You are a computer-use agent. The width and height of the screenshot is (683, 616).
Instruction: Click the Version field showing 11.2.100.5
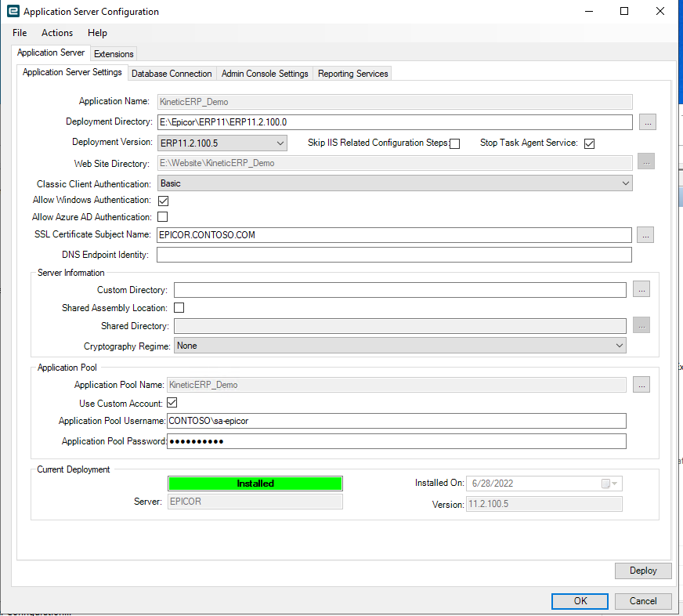pyautogui.click(x=544, y=504)
